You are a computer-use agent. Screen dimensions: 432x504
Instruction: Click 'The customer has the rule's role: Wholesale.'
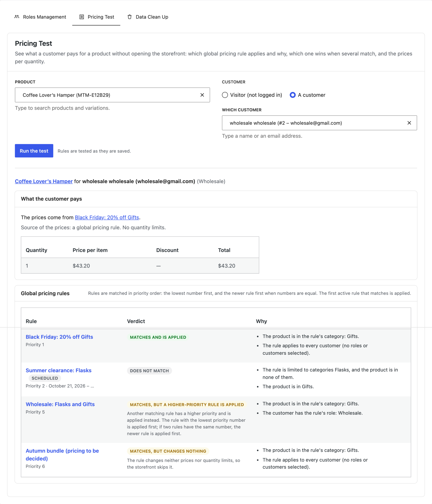312,413
